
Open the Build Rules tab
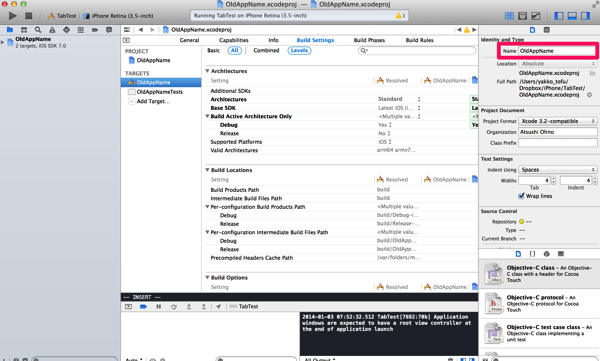(419, 40)
